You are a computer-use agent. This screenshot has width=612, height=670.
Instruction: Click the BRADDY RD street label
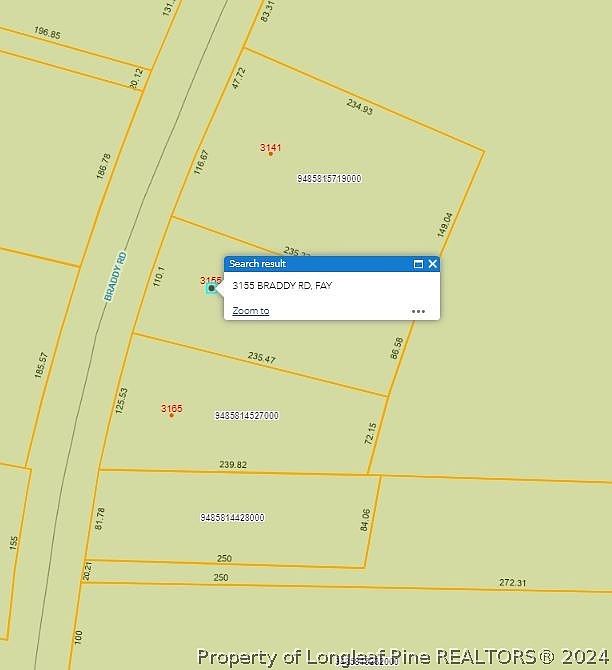click(x=116, y=277)
